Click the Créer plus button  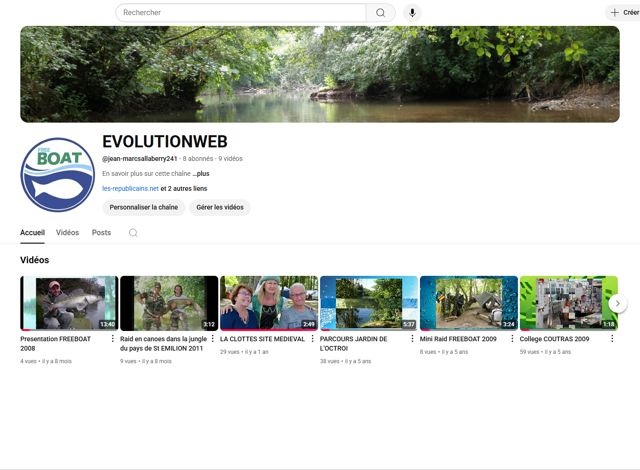[x=624, y=13]
